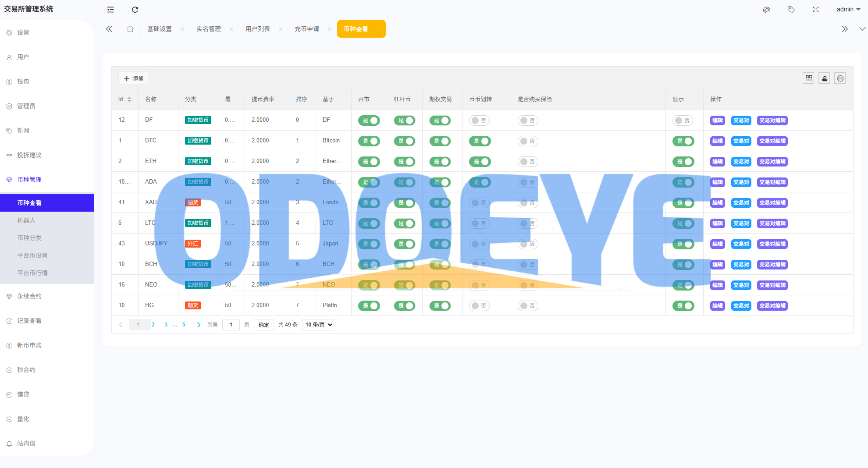This screenshot has height=468, width=868.
Task: Expand the admin user dropdown
Action: (848, 10)
